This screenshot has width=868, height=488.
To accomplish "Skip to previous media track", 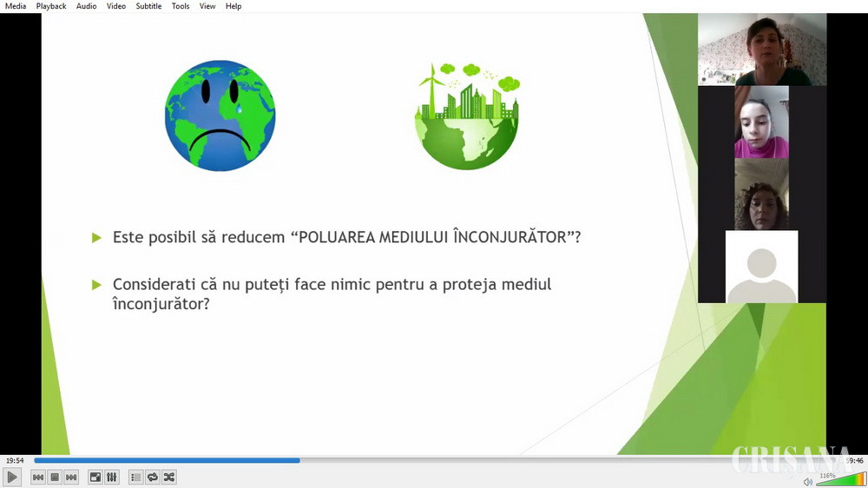I will [x=38, y=477].
